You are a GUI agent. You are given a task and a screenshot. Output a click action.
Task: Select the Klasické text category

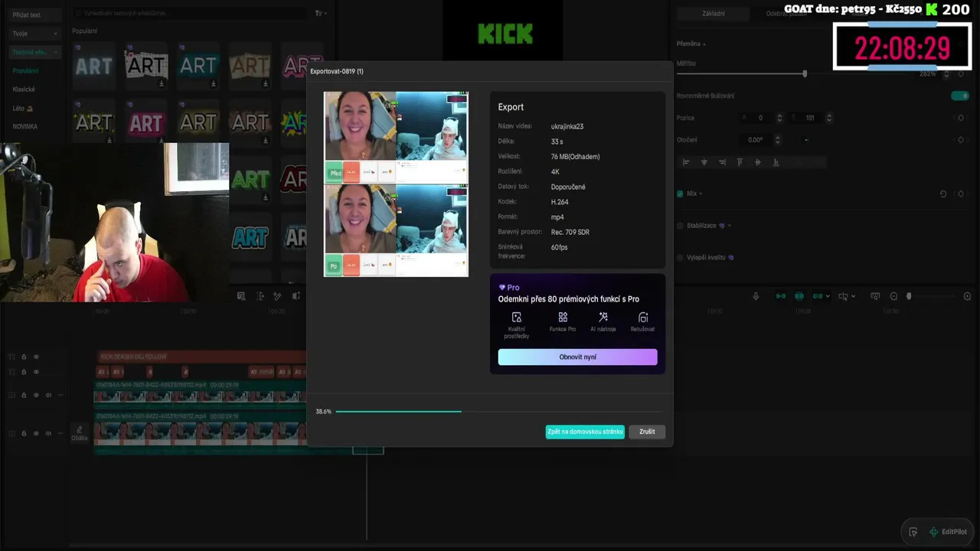(24, 90)
